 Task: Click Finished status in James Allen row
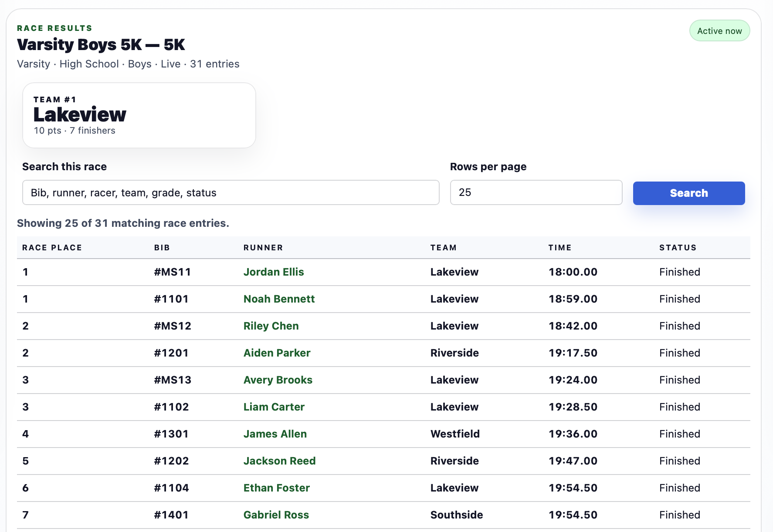coord(680,434)
